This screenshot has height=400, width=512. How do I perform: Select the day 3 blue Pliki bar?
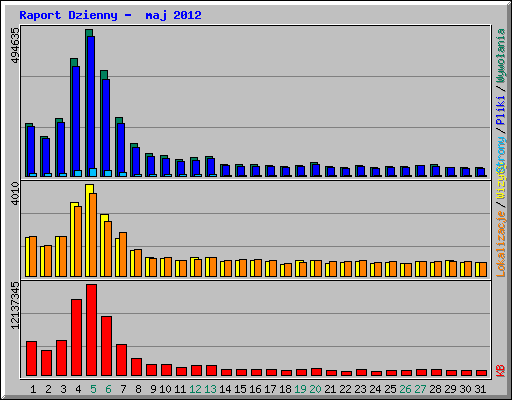[x=61, y=149]
